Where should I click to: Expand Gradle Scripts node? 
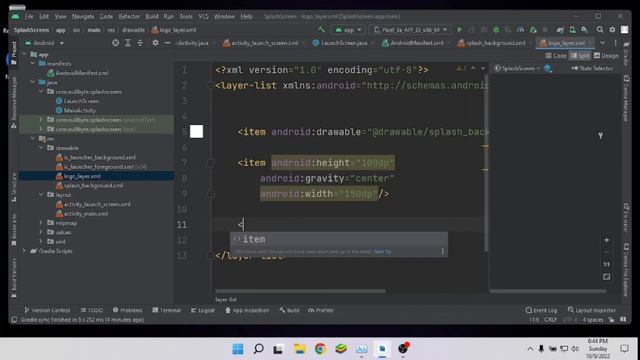click(x=24, y=251)
